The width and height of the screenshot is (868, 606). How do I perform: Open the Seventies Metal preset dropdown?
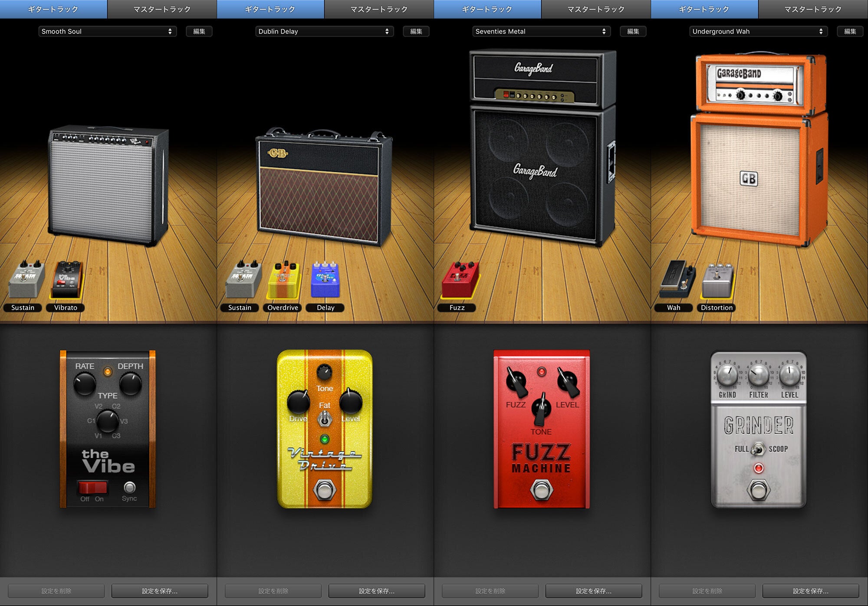541,31
